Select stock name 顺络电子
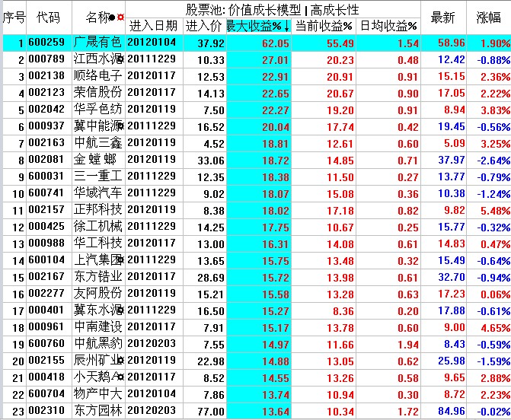The width and height of the screenshot is (511, 420). 97,76
